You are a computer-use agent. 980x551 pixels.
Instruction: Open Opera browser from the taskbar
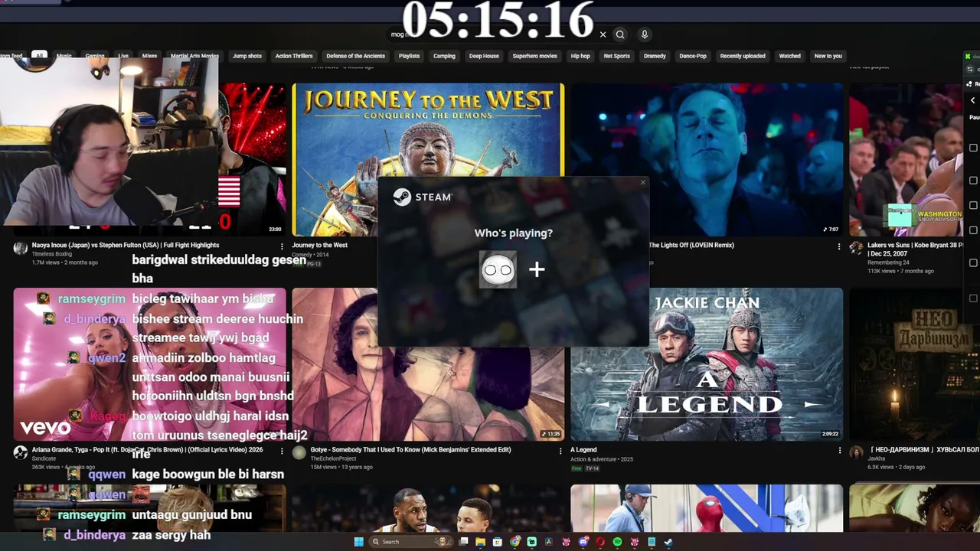click(x=600, y=542)
